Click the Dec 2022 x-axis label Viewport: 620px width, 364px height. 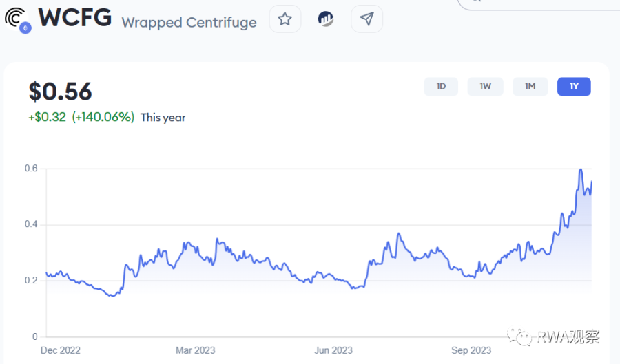[61, 350]
